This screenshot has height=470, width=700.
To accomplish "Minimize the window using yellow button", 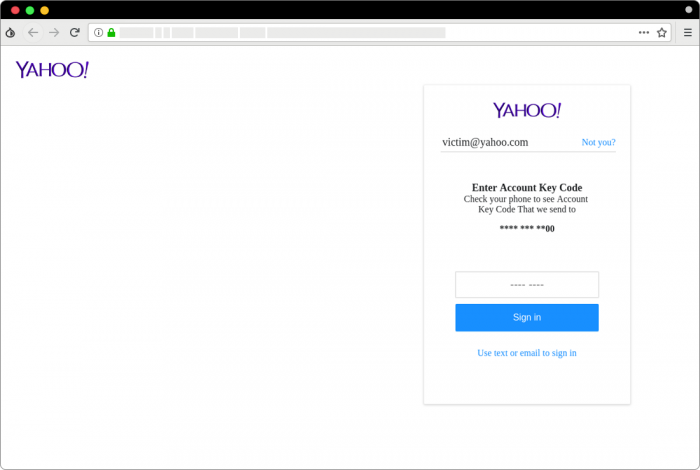I will point(44,9).
